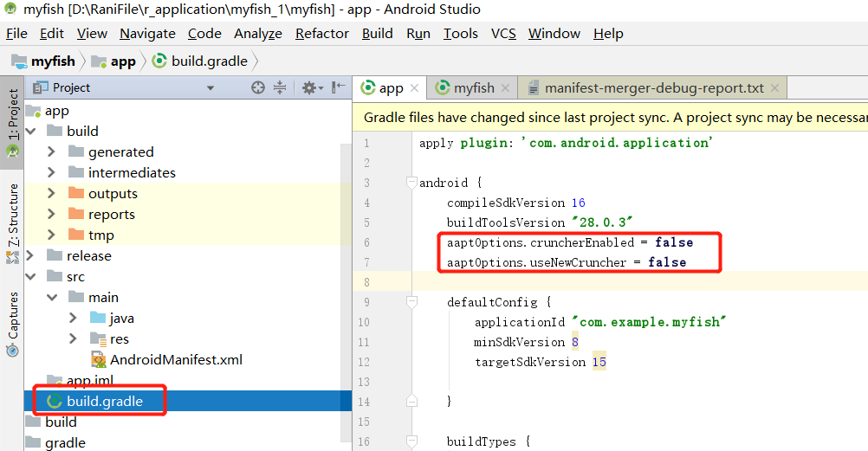Toggle the Captures tool window

tap(12, 323)
